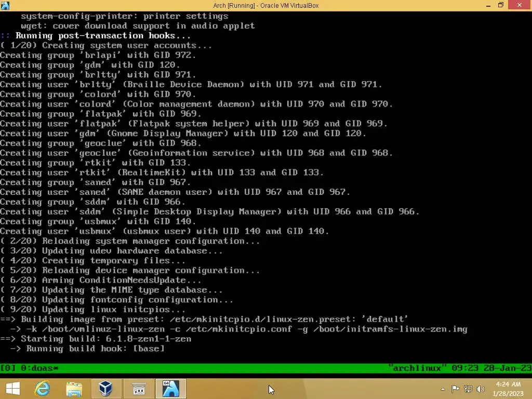Viewport: 532px width, 399px height.
Task: Restore down the Arch VirtualBox window
Action: pyautogui.click(x=501, y=5)
